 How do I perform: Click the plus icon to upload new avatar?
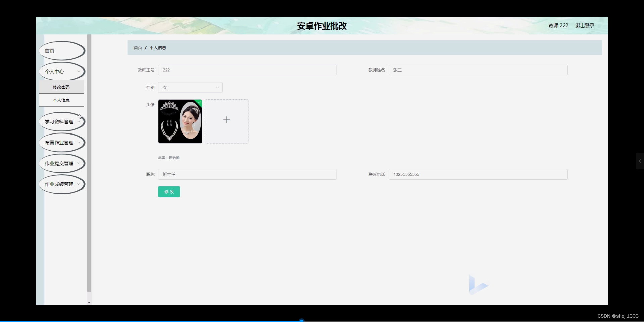pyautogui.click(x=226, y=120)
